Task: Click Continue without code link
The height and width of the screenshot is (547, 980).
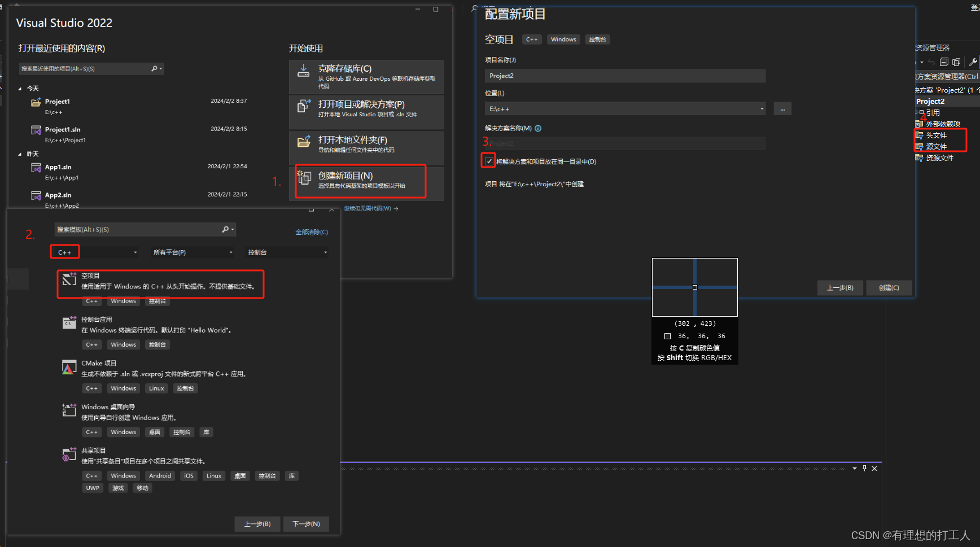Action: tap(371, 208)
